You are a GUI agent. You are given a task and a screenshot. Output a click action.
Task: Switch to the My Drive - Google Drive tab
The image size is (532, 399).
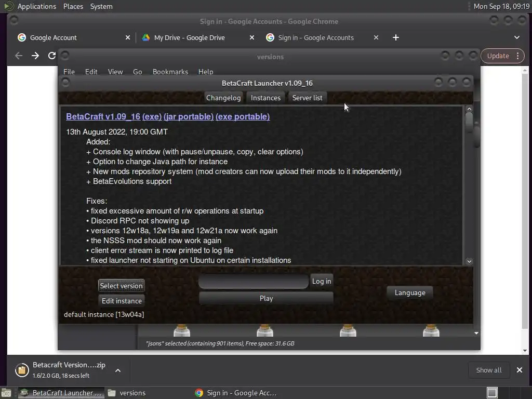(197, 37)
